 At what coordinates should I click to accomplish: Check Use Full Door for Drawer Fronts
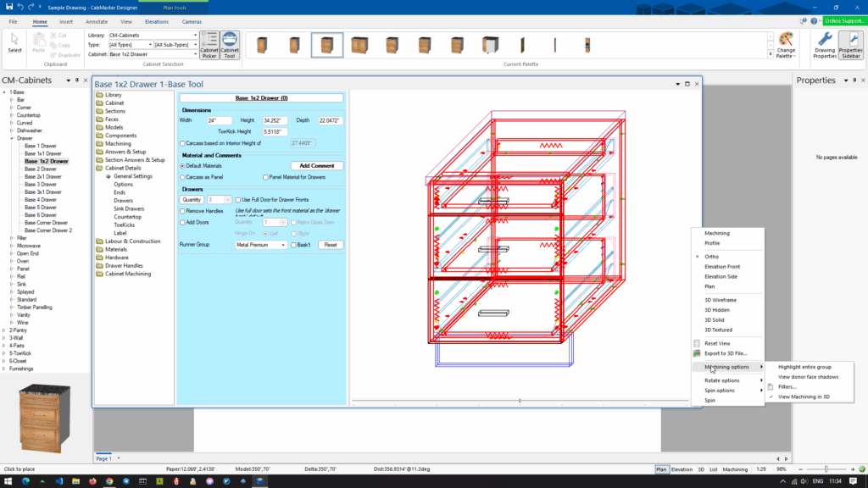237,199
